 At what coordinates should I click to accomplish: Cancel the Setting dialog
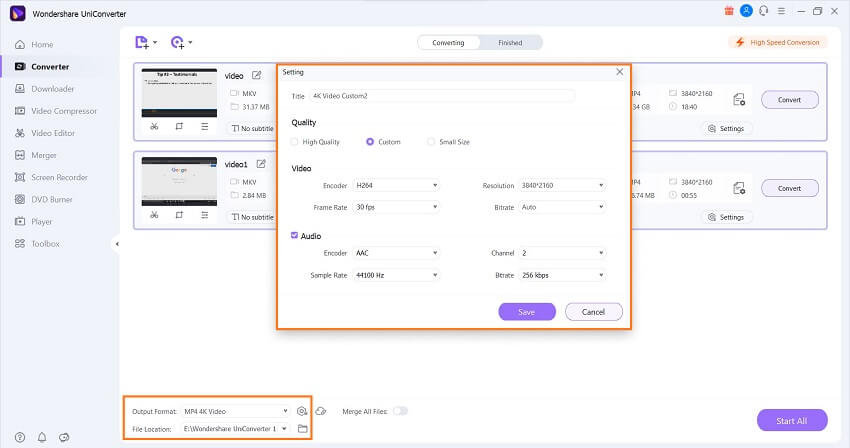[594, 312]
